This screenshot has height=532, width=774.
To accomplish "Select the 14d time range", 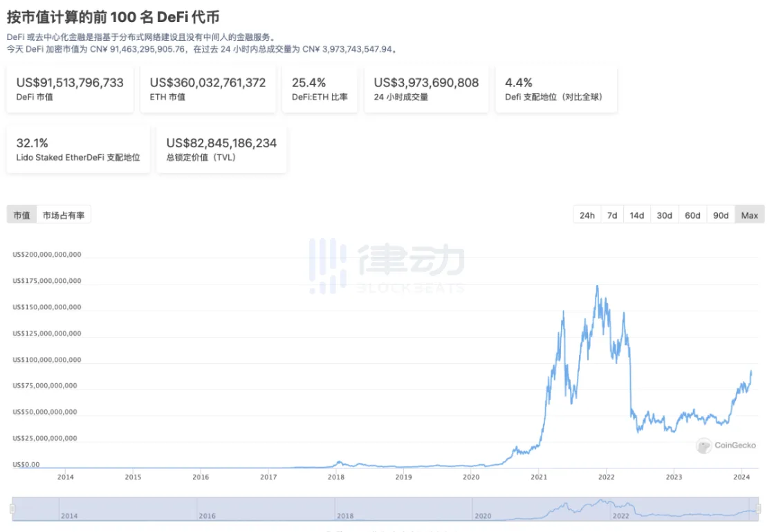I will [x=636, y=215].
